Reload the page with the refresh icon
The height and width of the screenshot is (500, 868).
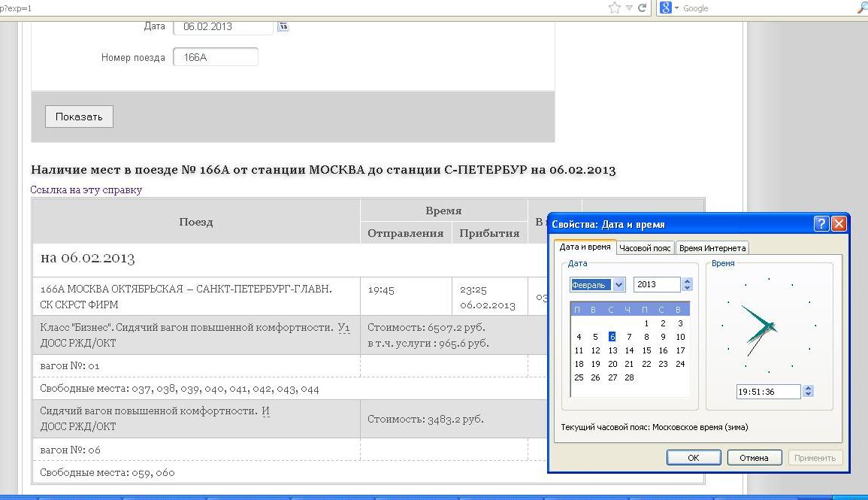point(642,8)
